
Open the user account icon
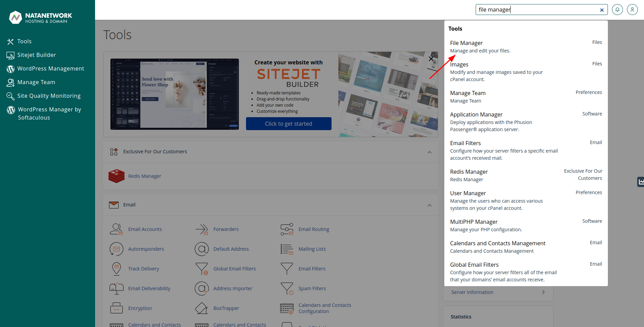coord(632,10)
